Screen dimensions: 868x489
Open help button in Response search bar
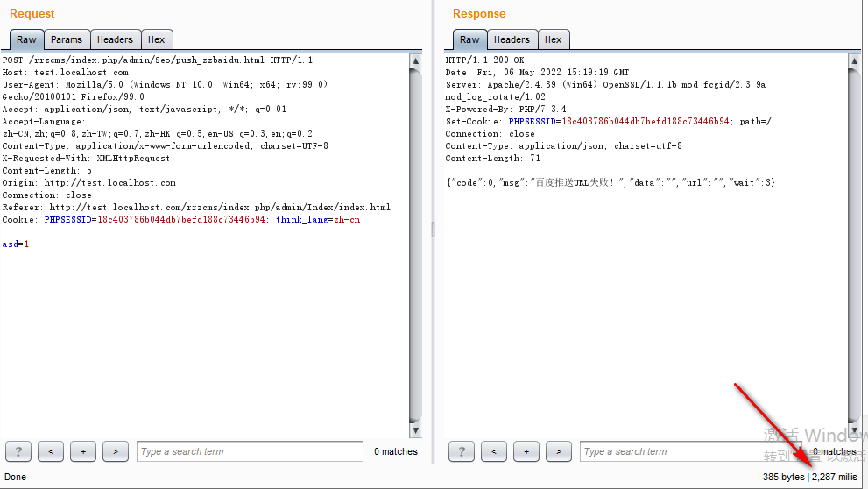tap(462, 451)
